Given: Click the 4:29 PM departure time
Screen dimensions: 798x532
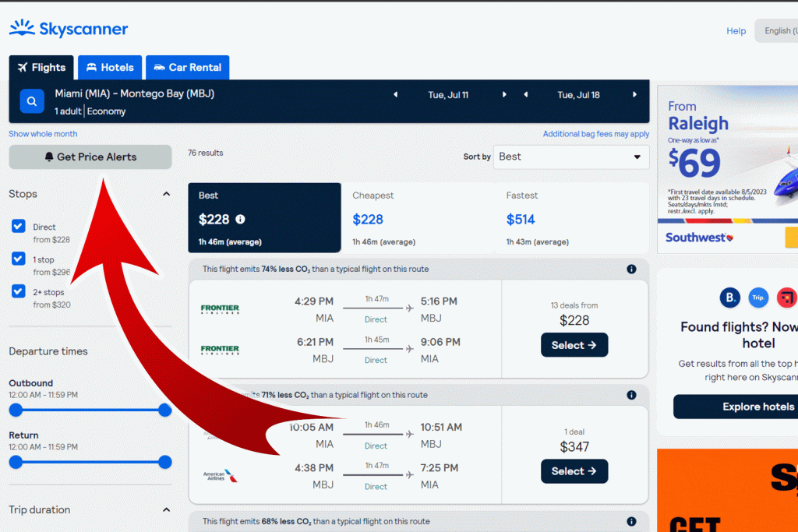Looking at the screenshot, I should click(314, 301).
